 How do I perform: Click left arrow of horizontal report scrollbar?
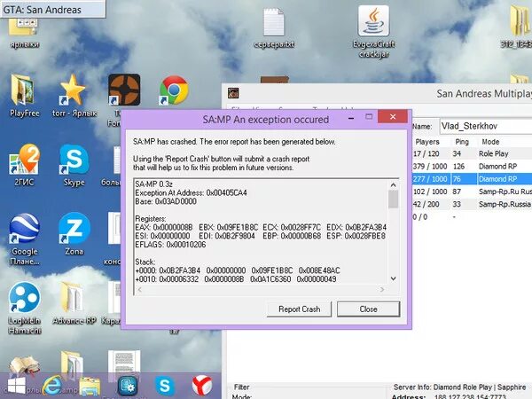click(x=139, y=289)
